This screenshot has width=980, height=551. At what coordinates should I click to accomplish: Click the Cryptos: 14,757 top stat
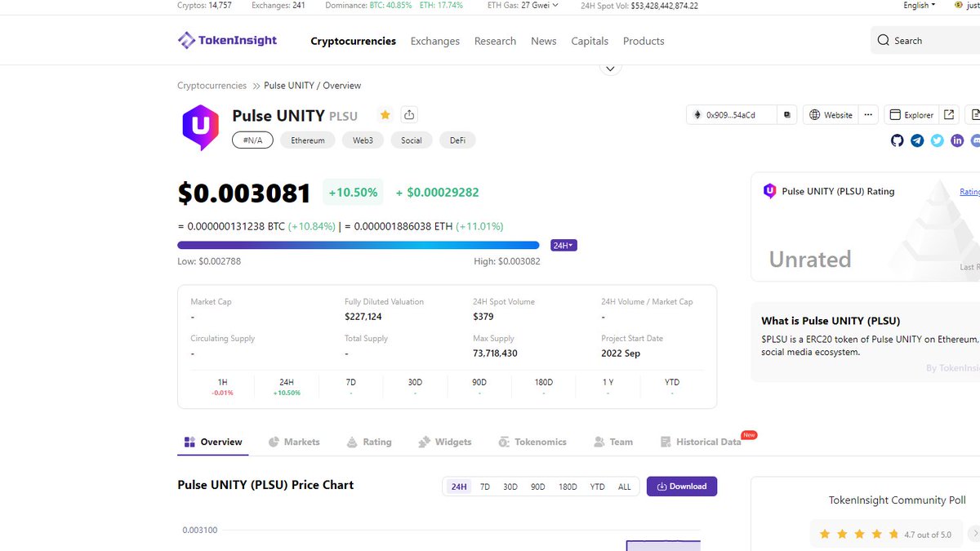coord(205,5)
